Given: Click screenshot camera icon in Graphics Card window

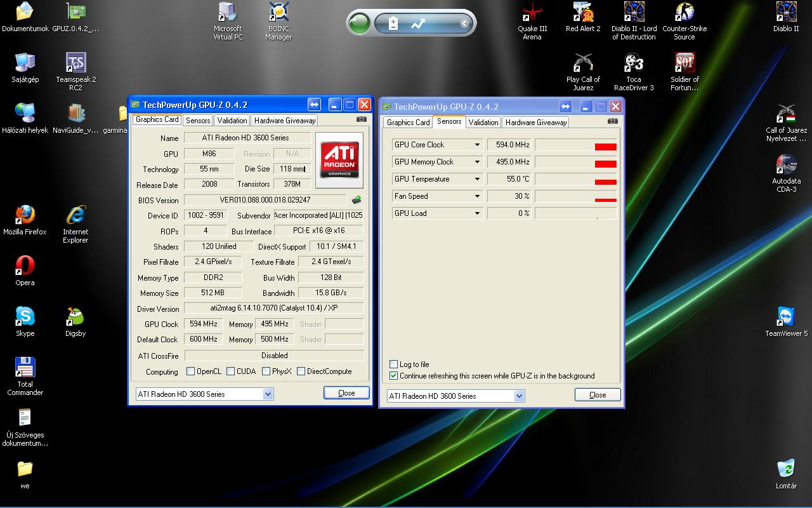Looking at the screenshot, I should coord(362,119).
